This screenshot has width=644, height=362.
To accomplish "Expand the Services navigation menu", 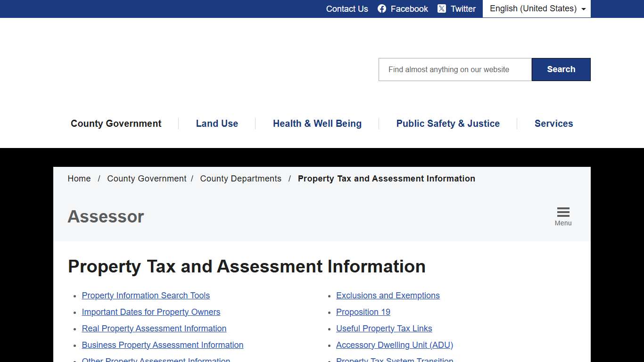I will 553,123.
